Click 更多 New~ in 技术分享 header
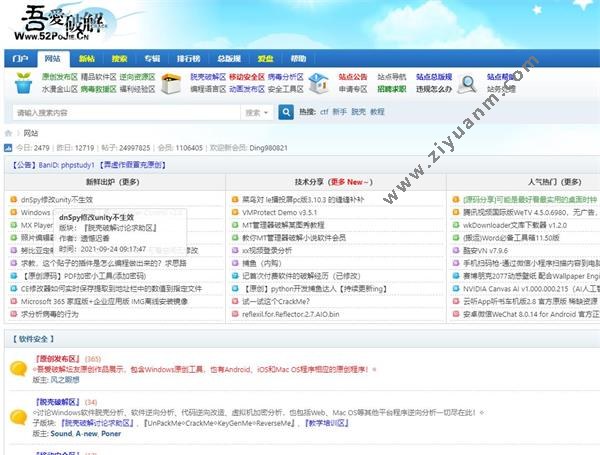600x455 pixels. coord(350,182)
